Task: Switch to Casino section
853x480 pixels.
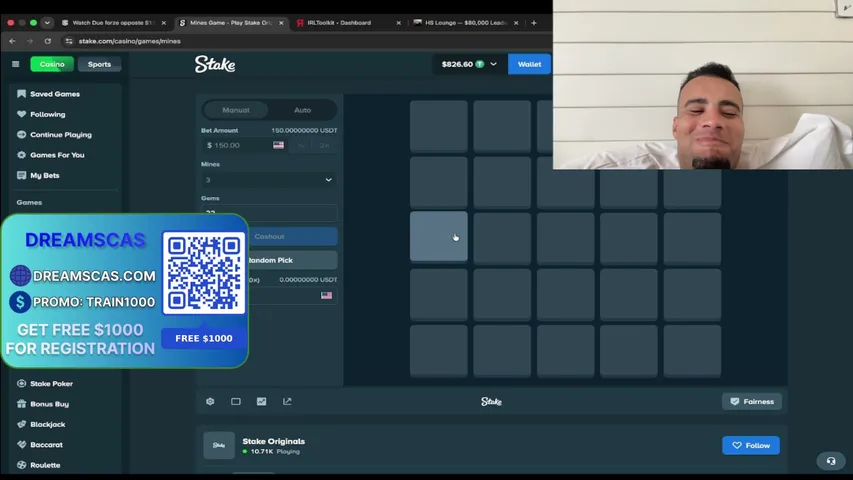Action: [x=52, y=64]
